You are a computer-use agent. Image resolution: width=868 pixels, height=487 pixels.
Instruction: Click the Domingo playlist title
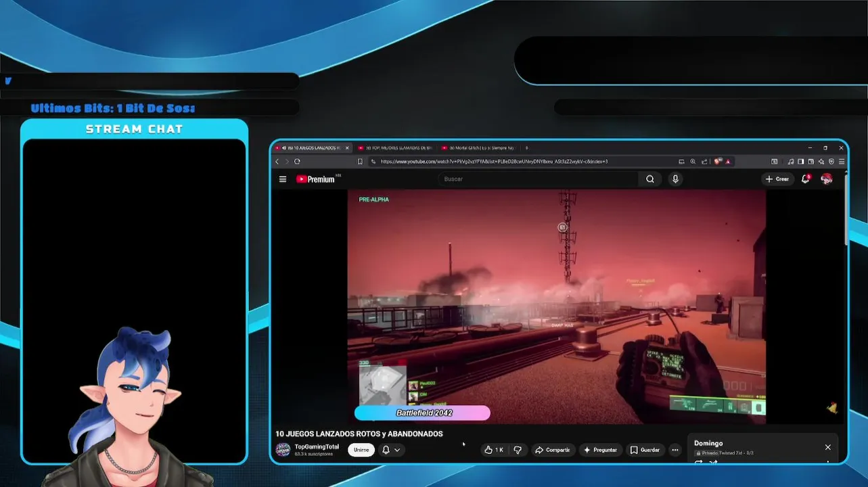point(708,443)
